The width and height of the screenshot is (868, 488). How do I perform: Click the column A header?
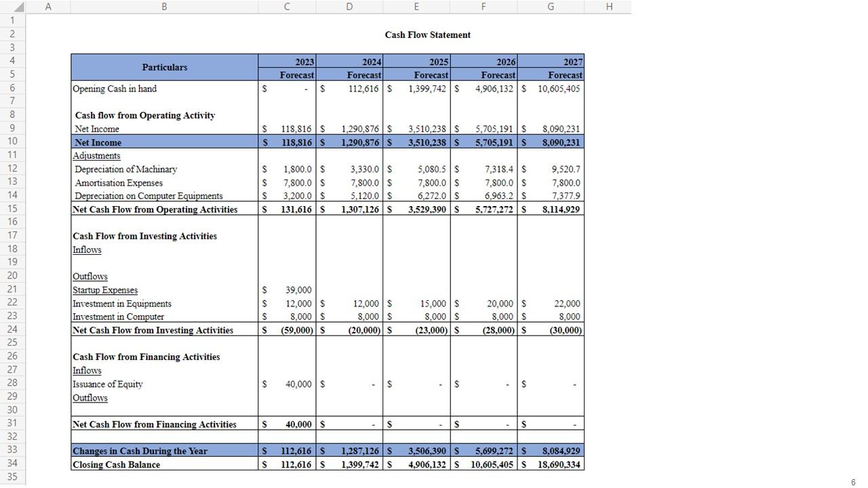(x=47, y=7)
